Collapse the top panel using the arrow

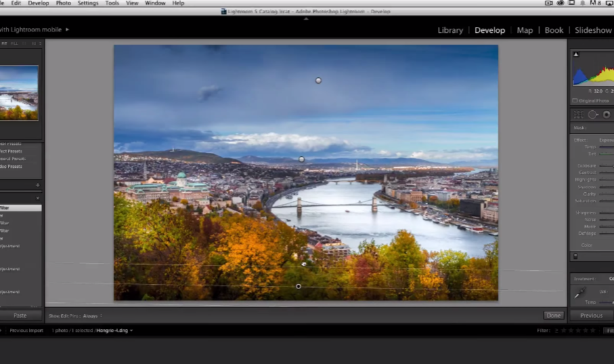[306, 18]
